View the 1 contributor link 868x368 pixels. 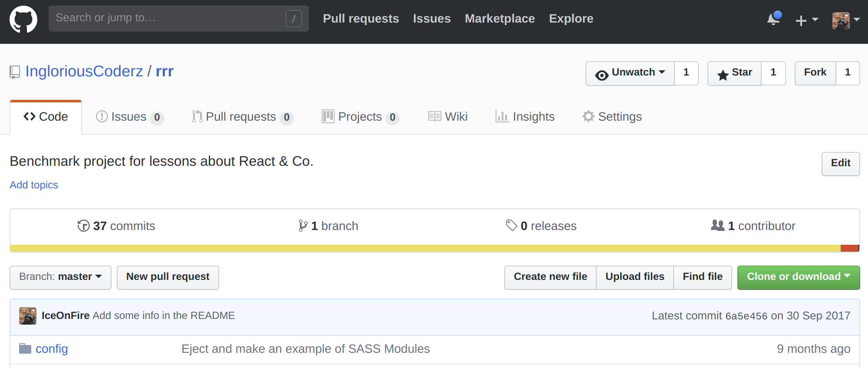(x=753, y=226)
